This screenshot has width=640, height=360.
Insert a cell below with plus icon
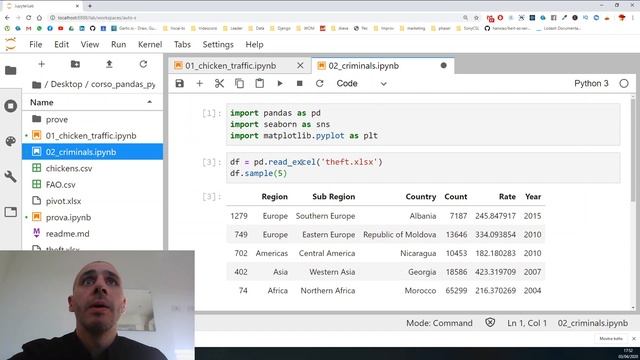point(199,83)
